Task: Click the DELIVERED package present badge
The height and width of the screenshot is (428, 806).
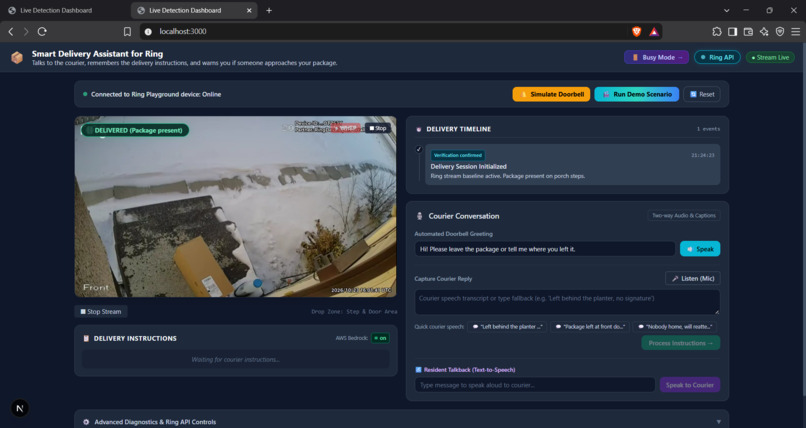Action: [135, 130]
